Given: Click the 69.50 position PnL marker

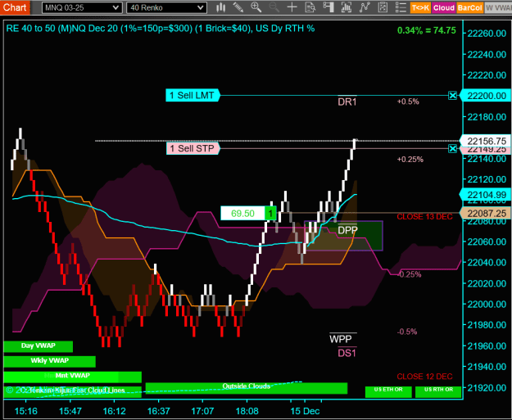Looking at the screenshot, I should coord(242,214).
